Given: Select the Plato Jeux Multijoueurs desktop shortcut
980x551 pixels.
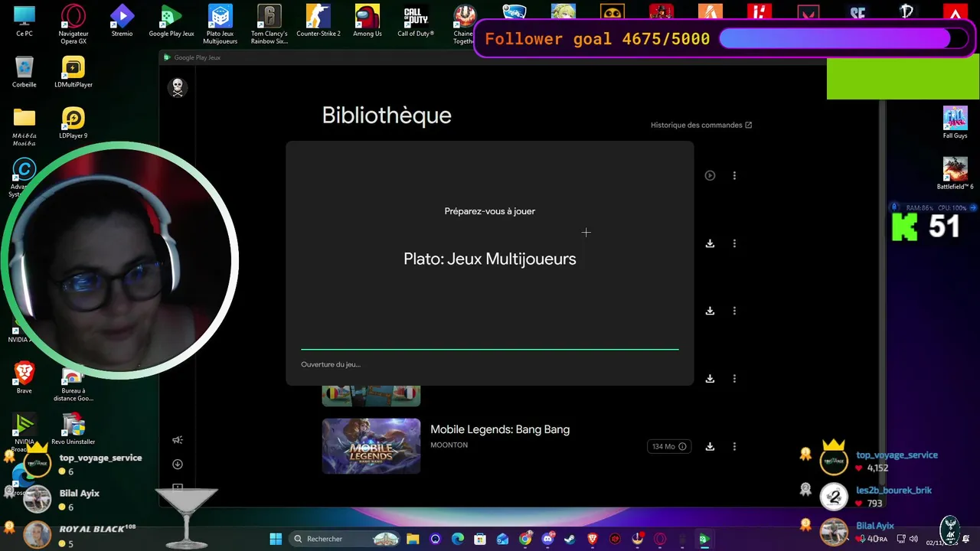Looking at the screenshot, I should (x=220, y=24).
